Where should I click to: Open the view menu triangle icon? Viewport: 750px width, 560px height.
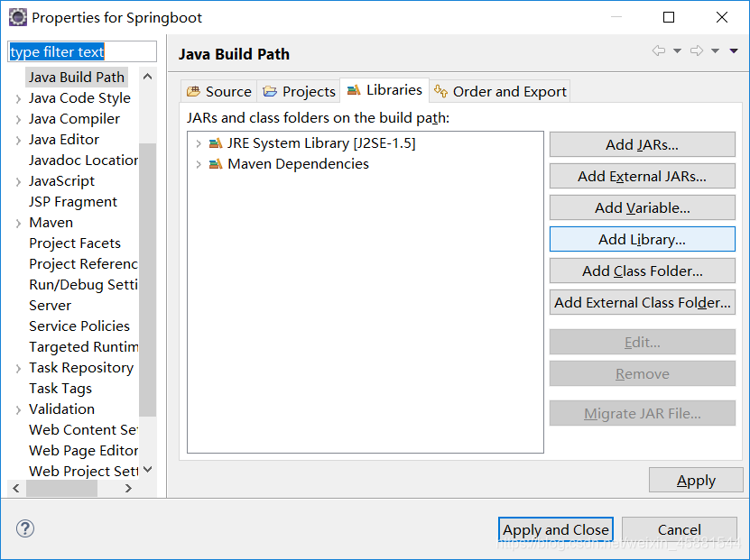tap(733, 50)
